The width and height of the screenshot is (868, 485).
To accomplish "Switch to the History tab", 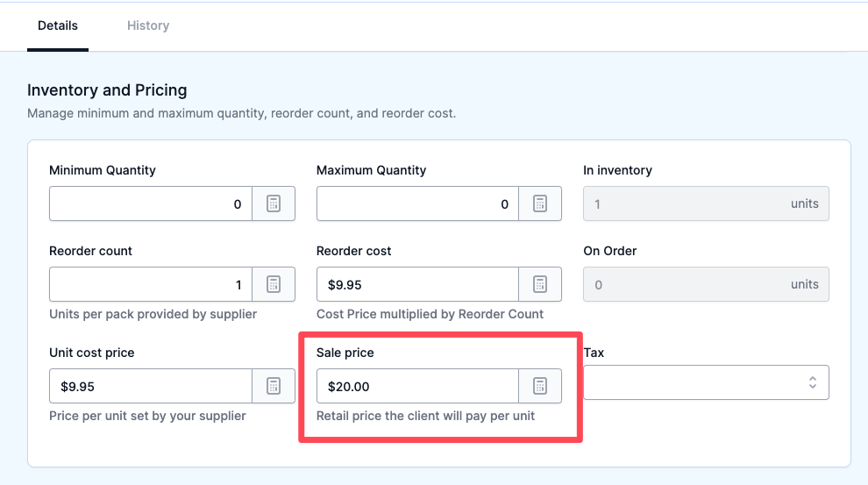I will point(148,25).
